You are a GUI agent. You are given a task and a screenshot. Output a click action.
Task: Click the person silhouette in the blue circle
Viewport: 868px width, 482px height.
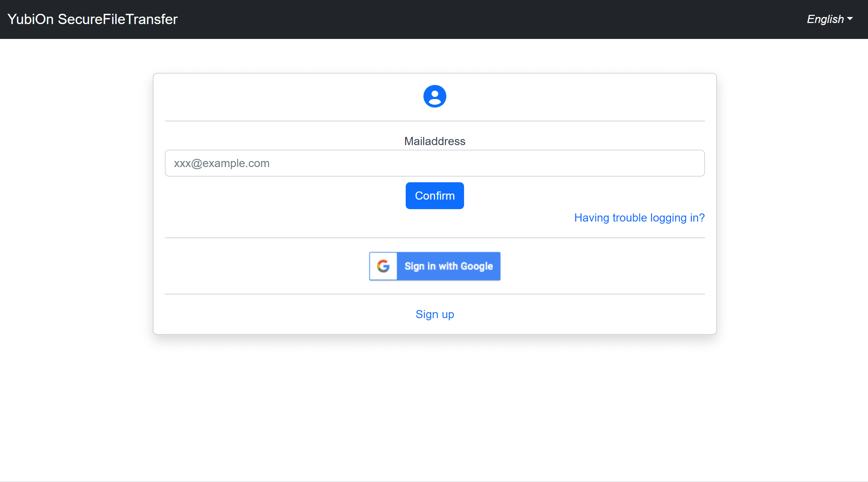pos(435,97)
